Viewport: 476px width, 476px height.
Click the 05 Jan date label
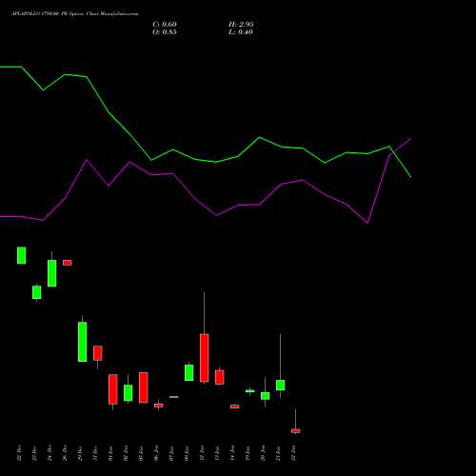(141, 453)
